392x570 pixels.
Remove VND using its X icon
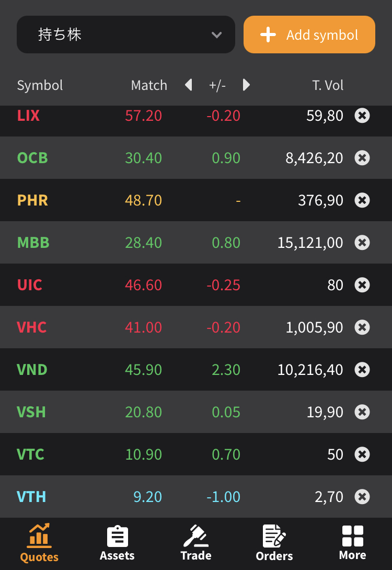coord(362,370)
